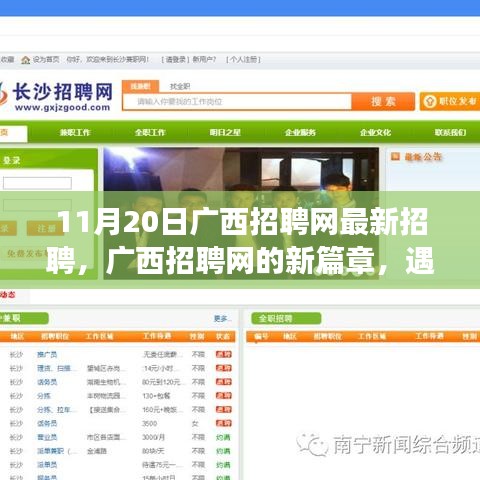Open the 推广员 job listing
480x480 pixels.
[x=47, y=354]
